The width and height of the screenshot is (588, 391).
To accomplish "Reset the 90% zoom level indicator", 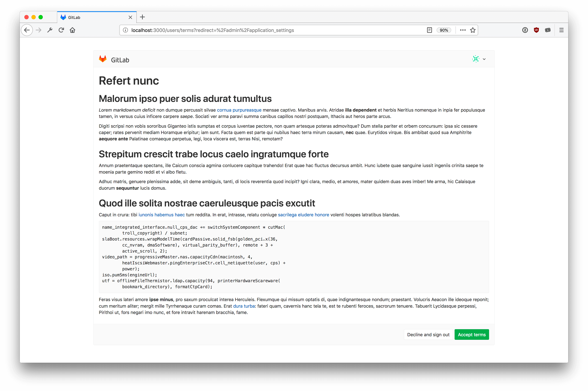I will pos(443,30).
